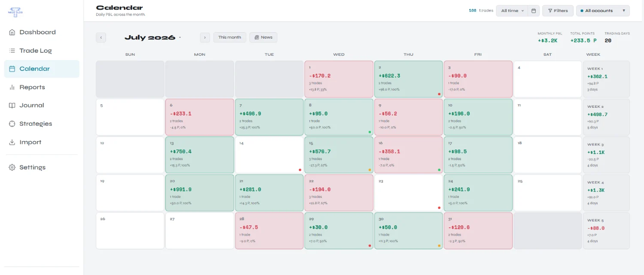Viewport: 644px width, 275px height.
Task: Select July 28 day with -$47.5
Action: point(269,231)
